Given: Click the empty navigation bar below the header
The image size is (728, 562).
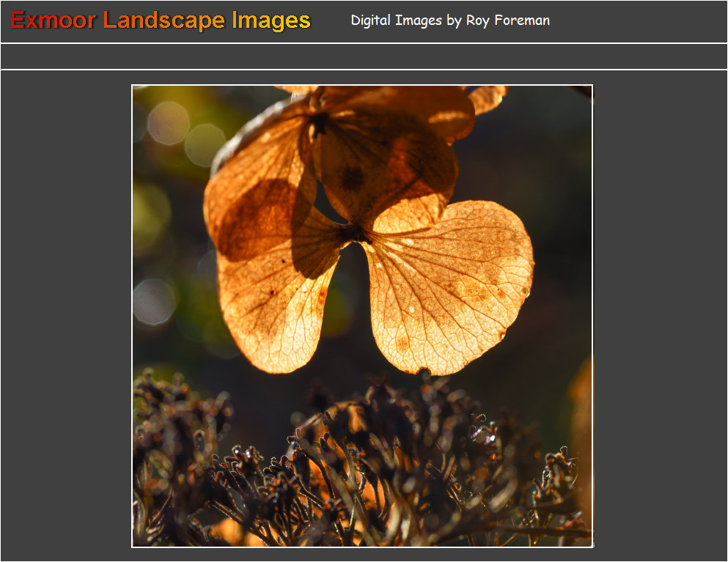Looking at the screenshot, I should click(x=364, y=56).
